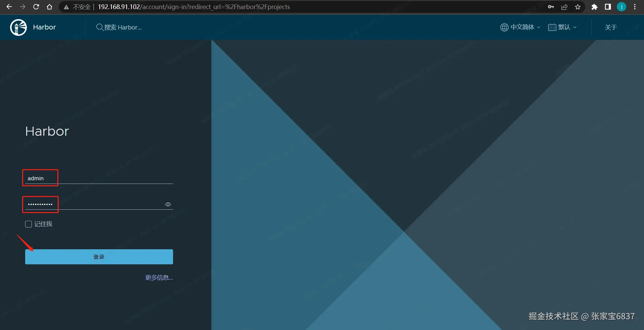Click the search magnifier icon in header
Image resolution: width=644 pixels, height=330 pixels.
100,27
